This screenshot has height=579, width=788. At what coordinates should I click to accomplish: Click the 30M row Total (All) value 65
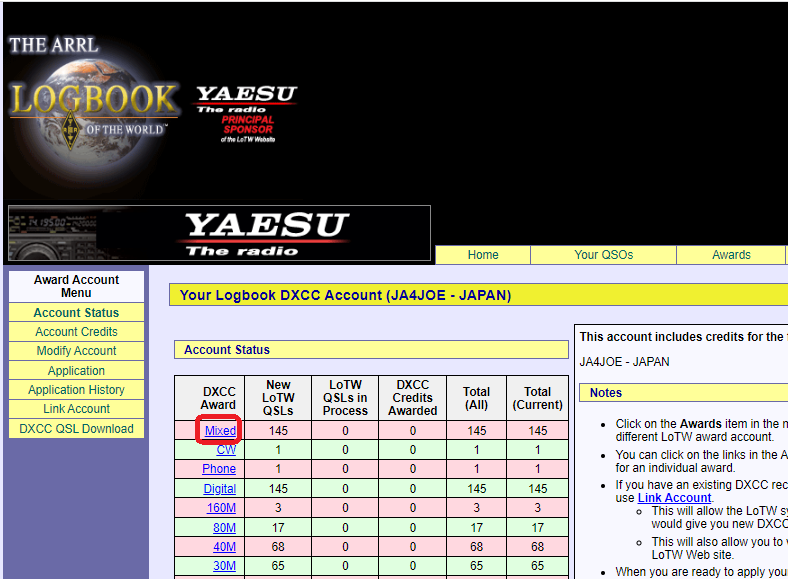point(476,566)
